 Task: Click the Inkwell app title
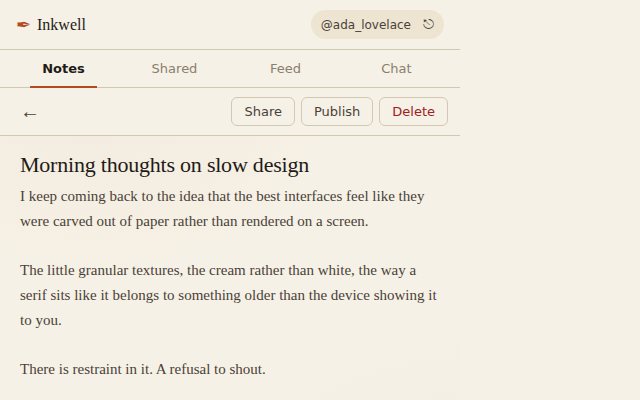click(61, 25)
